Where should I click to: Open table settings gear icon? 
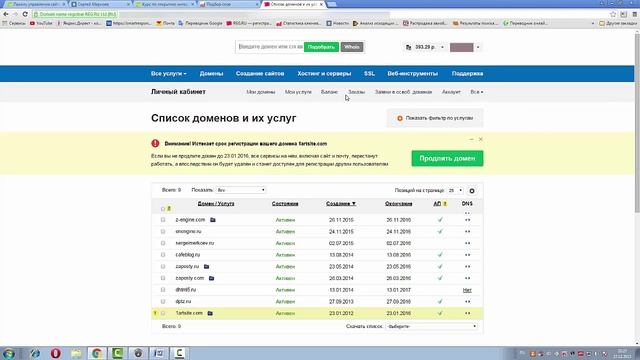(x=472, y=191)
